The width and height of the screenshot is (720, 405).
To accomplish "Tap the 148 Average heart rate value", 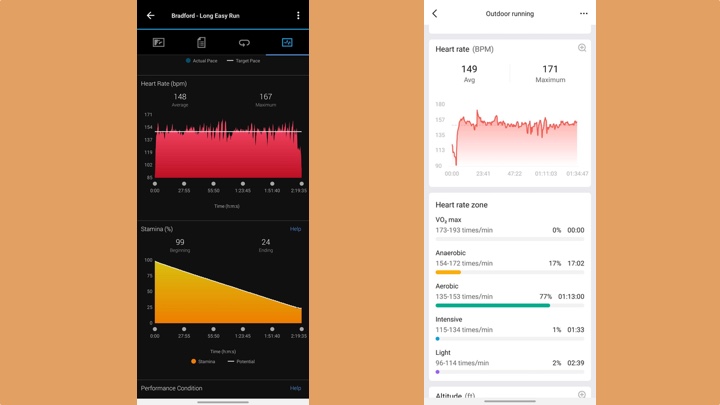I will 180,96.
